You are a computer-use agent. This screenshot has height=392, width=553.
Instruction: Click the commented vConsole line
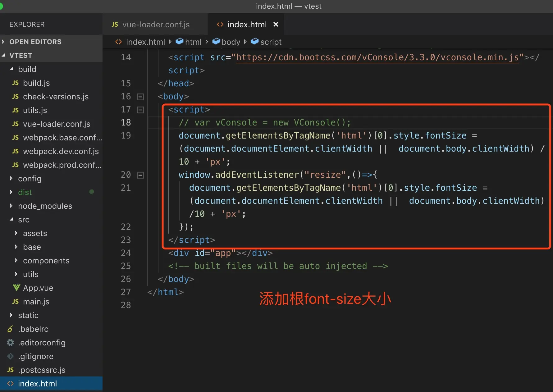pyautogui.click(x=265, y=123)
